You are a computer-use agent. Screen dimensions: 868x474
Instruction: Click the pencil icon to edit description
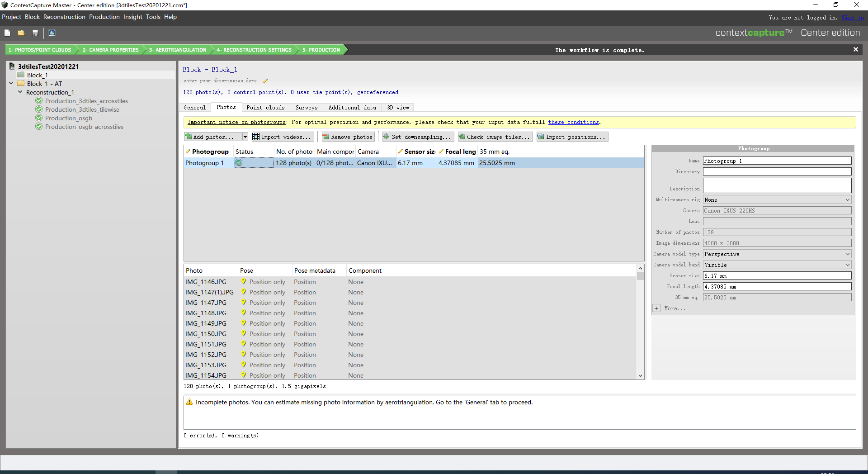[x=265, y=81]
